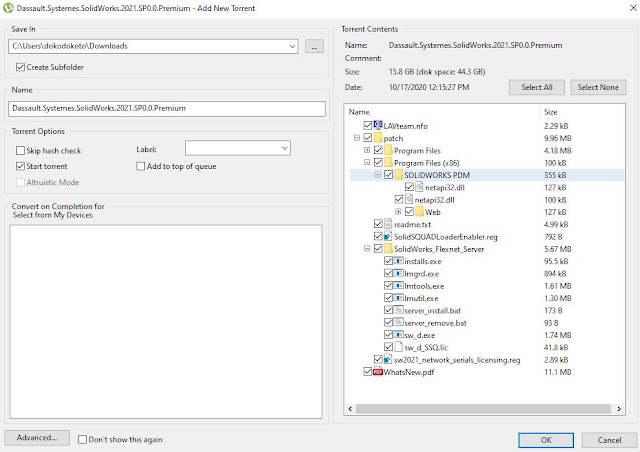
Task: Click the Convert on Completion devices list
Action: coord(166,322)
